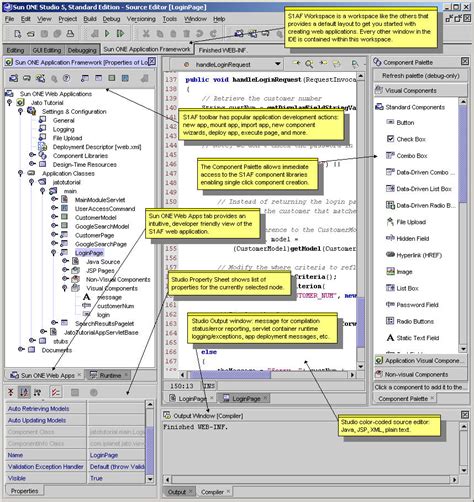The image size is (474, 502).
Task: Open the Non-visual Components palette section
Action: (x=421, y=374)
